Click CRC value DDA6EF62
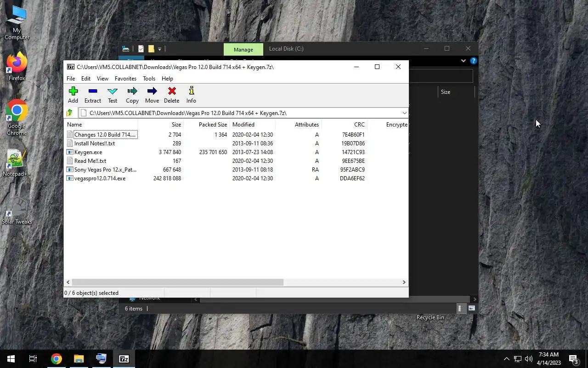 click(x=352, y=178)
